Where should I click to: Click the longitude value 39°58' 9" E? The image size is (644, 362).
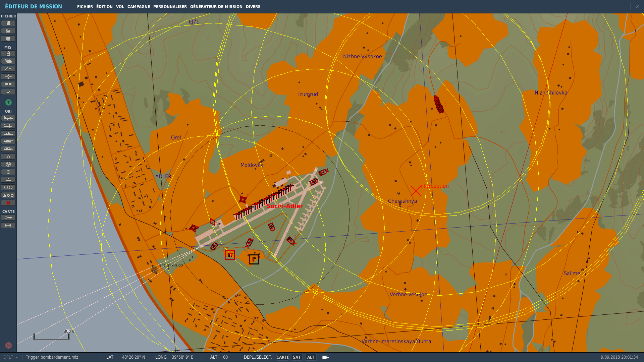[x=182, y=357]
